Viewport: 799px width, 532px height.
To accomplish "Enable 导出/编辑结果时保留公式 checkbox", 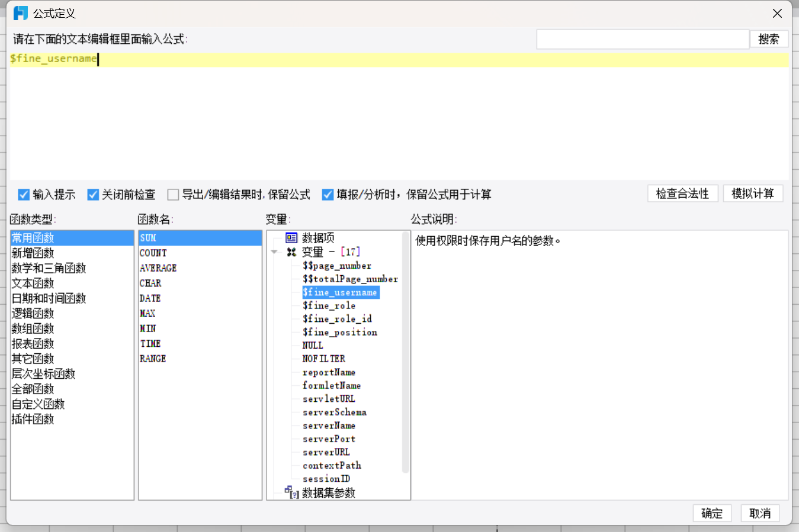I will [x=174, y=195].
